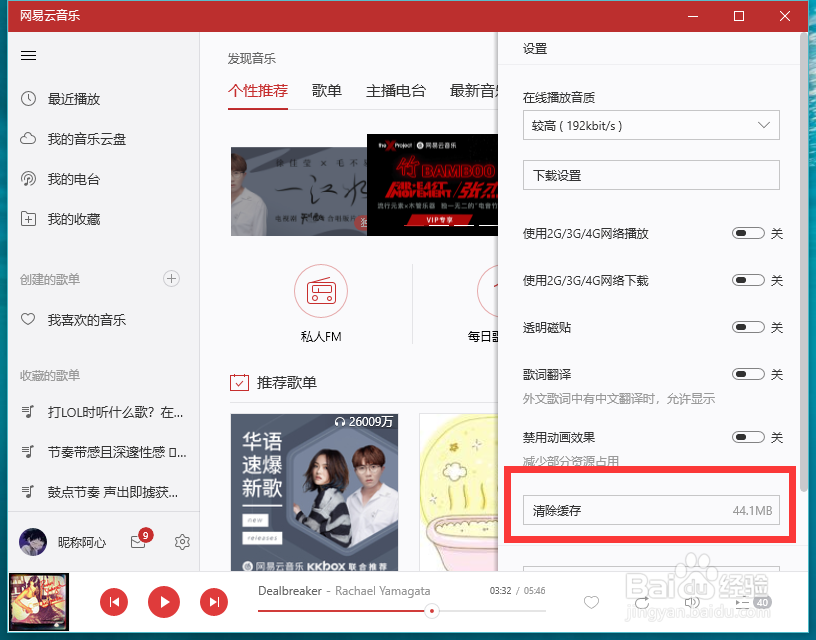Viewport: 816px width, 640px height.
Task: Open the playlist 节奏带感且深邃性感
Action: (x=104, y=452)
